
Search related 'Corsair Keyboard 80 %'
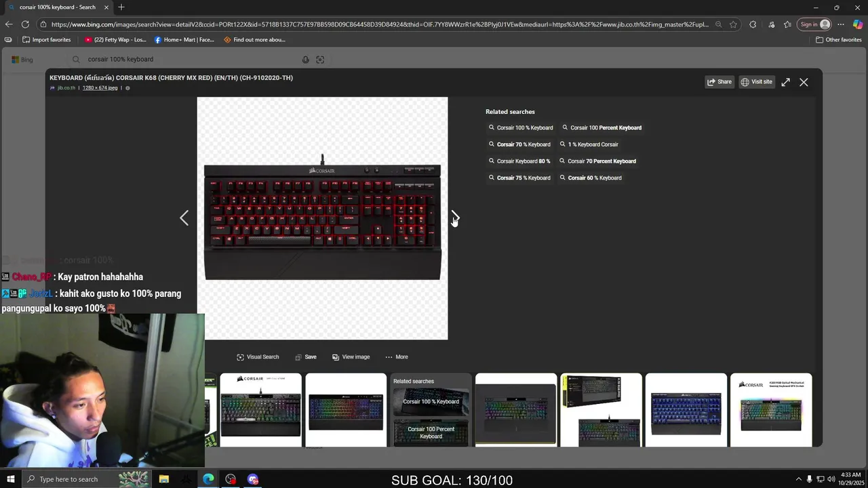(x=519, y=161)
